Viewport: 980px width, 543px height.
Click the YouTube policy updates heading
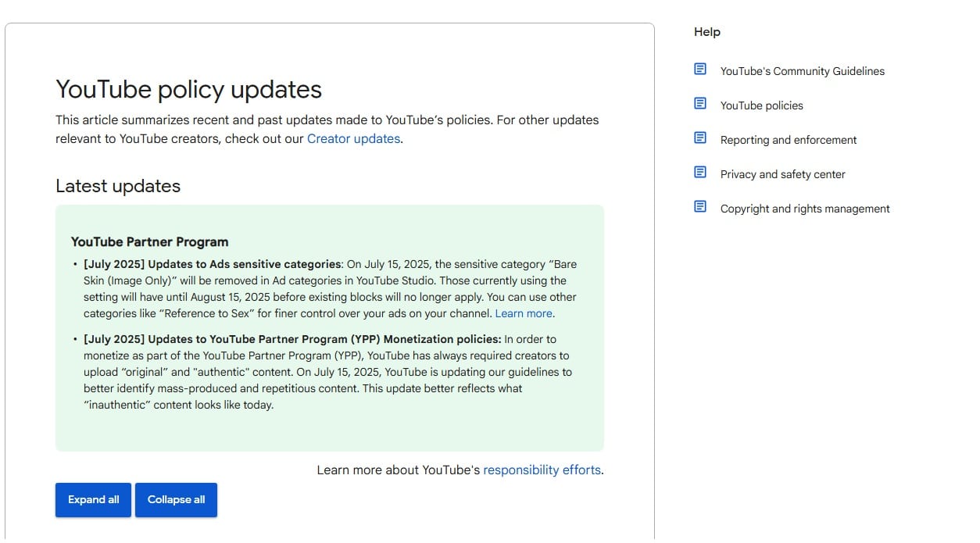pos(188,90)
